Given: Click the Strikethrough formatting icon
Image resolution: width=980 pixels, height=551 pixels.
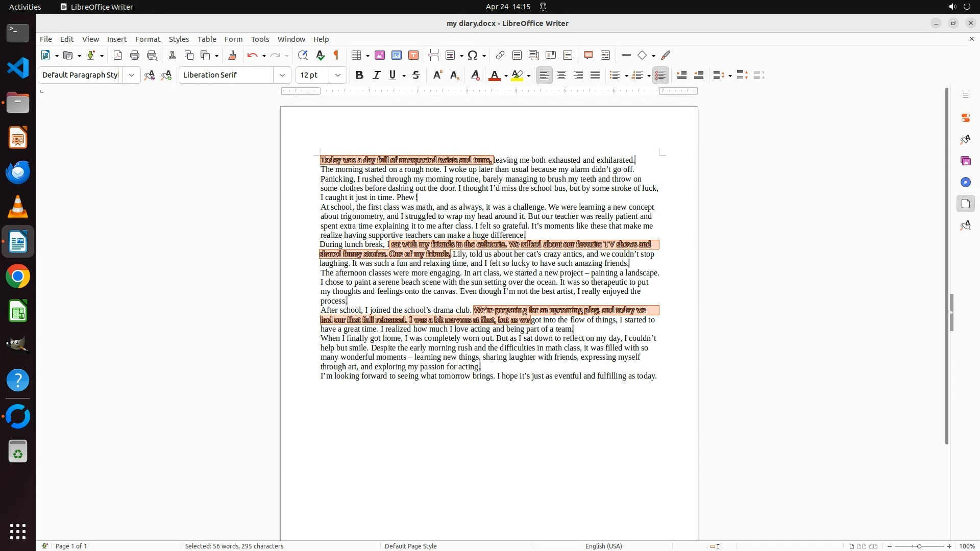Looking at the screenshot, I should coord(416,75).
